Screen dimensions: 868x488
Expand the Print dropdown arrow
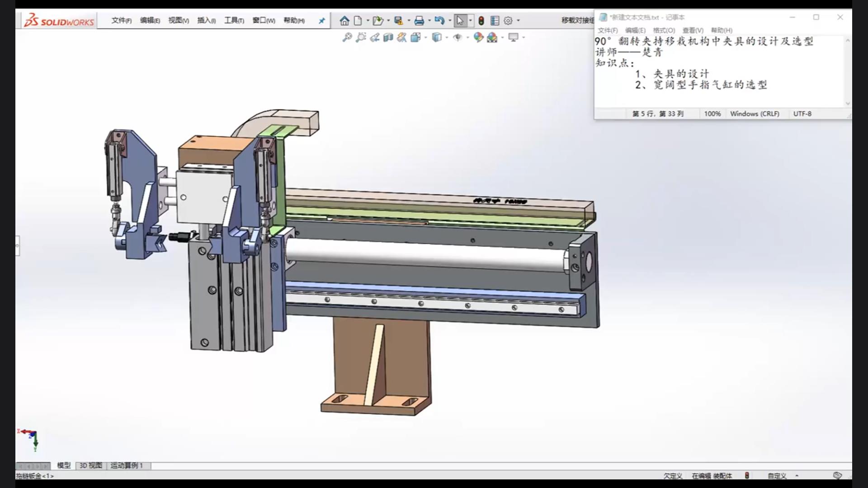coord(429,21)
